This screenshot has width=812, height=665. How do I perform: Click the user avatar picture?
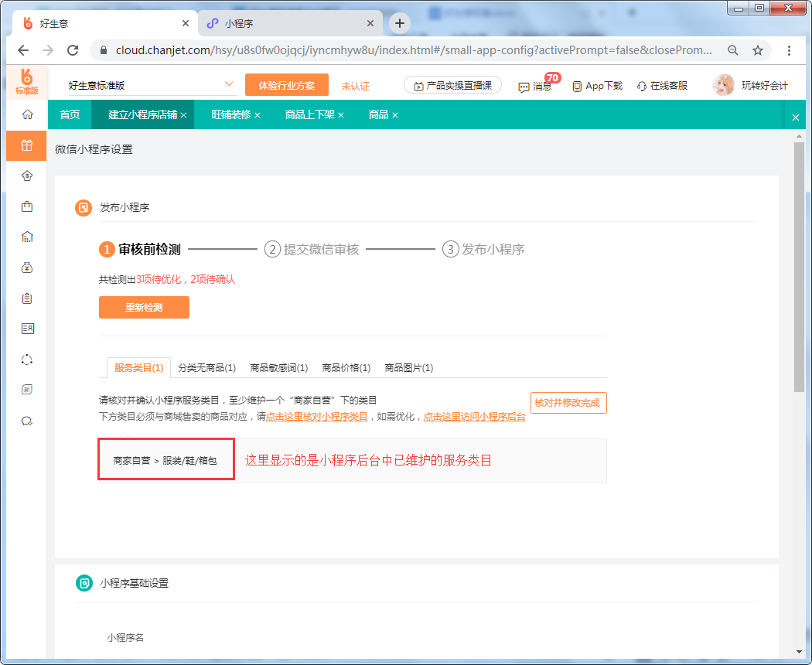click(x=723, y=85)
